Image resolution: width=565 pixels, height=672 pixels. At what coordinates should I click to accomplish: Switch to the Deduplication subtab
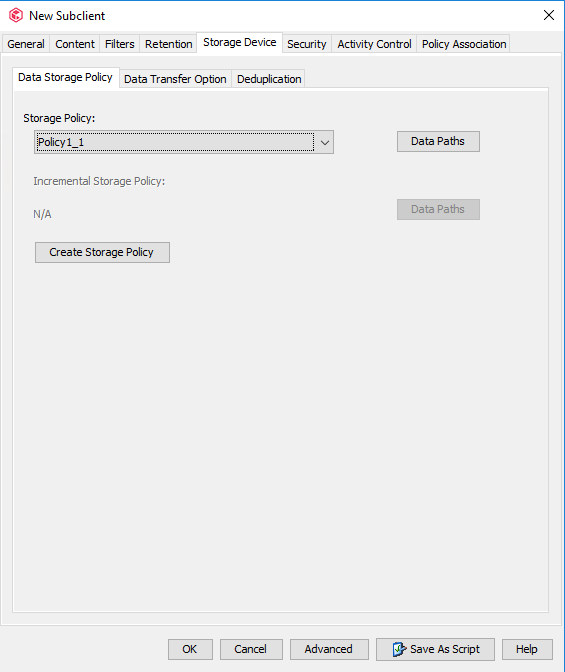coord(269,79)
